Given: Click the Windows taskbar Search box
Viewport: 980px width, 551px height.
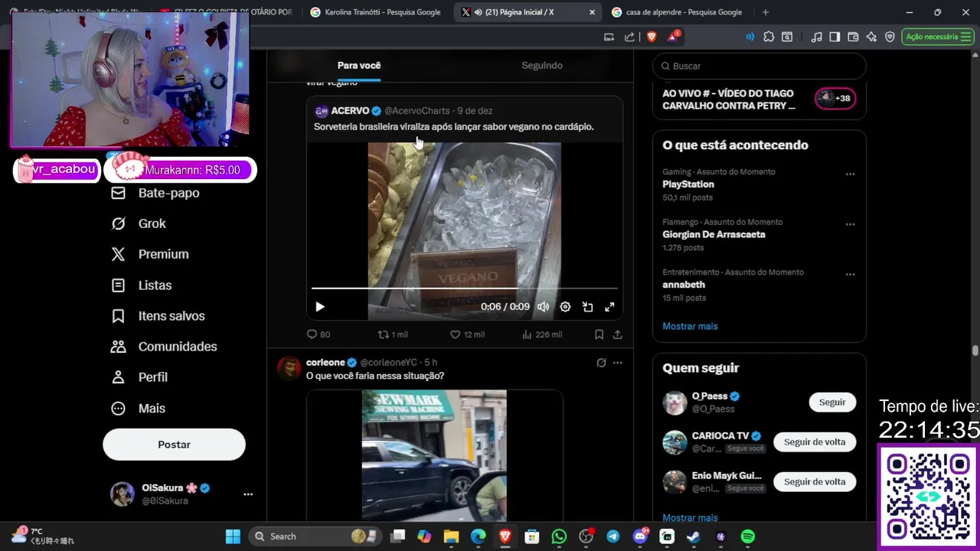Looking at the screenshot, I should tap(316, 536).
